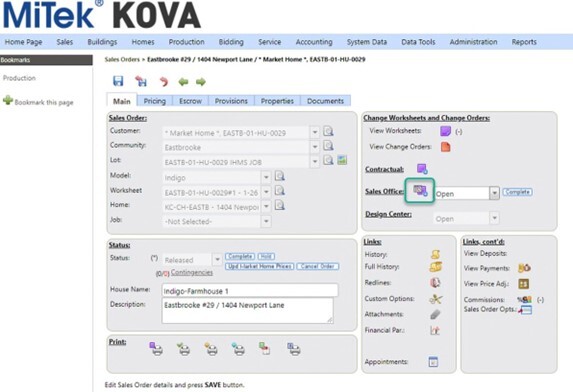
Task: Open View Payments icon
Action: [524, 268]
